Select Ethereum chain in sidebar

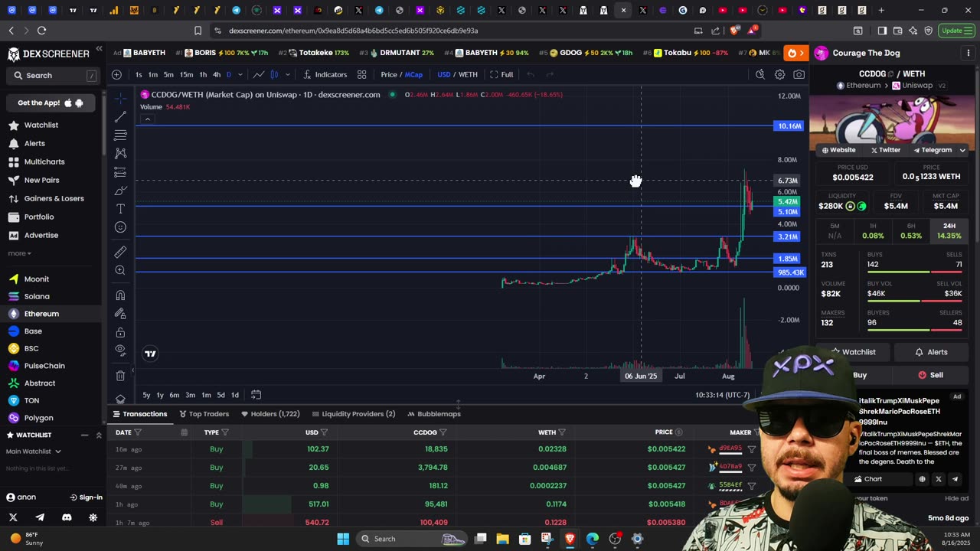tap(41, 314)
